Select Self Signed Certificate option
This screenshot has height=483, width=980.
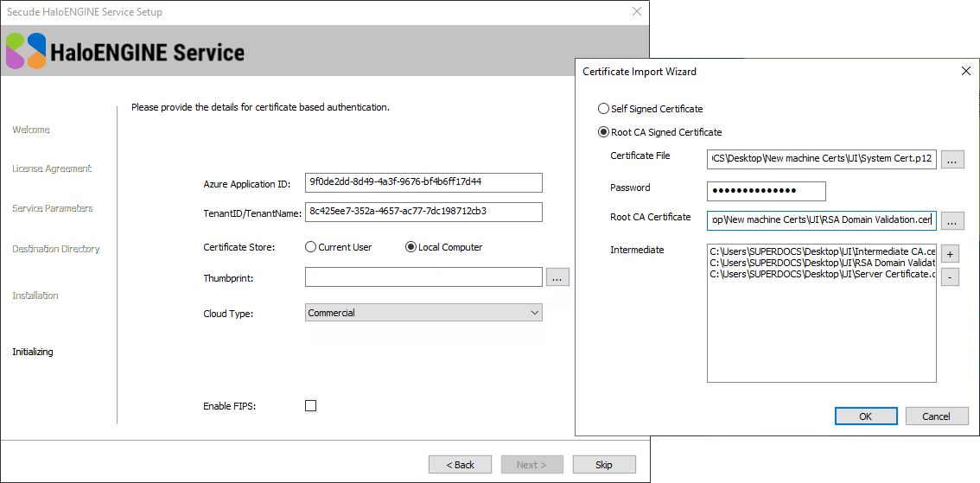click(x=604, y=110)
